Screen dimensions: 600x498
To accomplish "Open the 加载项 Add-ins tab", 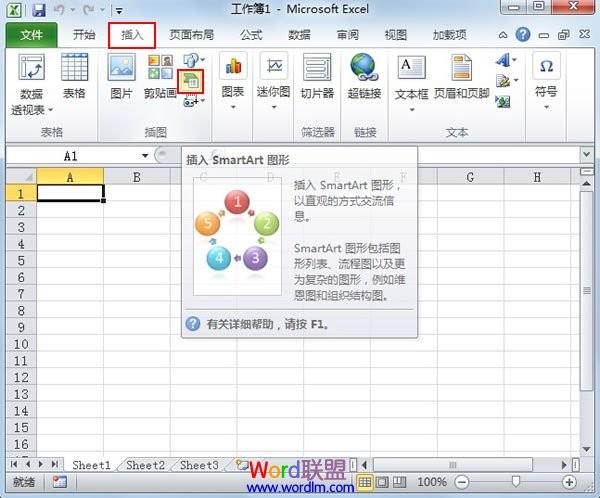I will click(450, 35).
